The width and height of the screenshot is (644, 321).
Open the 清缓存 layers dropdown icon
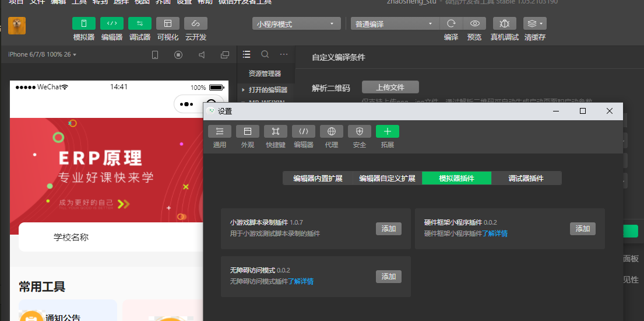tap(535, 24)
